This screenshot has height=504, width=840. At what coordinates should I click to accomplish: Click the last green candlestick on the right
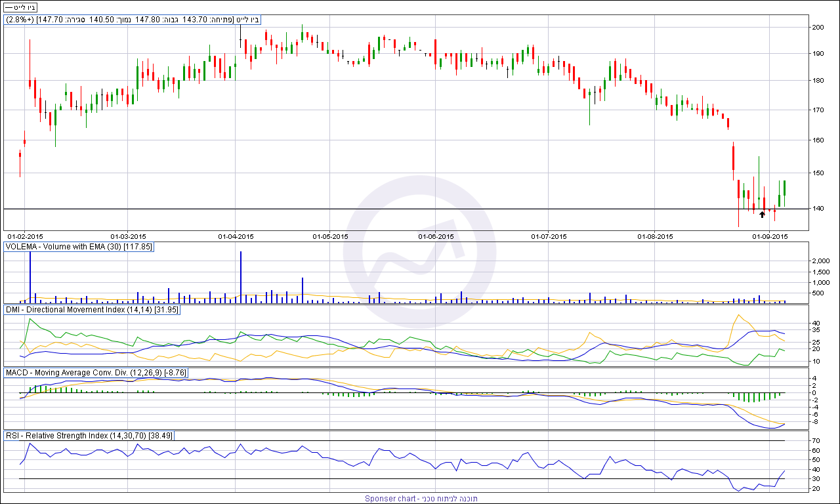tap(785, 188)
